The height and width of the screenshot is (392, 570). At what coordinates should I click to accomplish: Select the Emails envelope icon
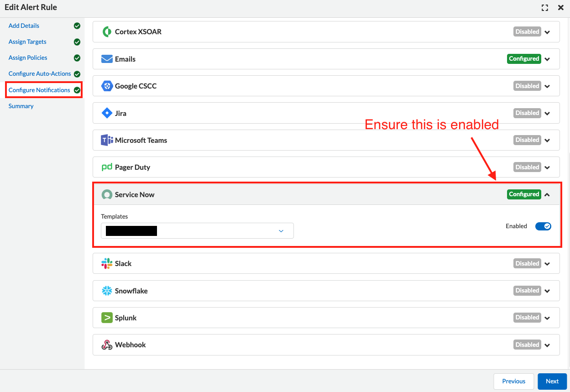click(x=106, y=58)
